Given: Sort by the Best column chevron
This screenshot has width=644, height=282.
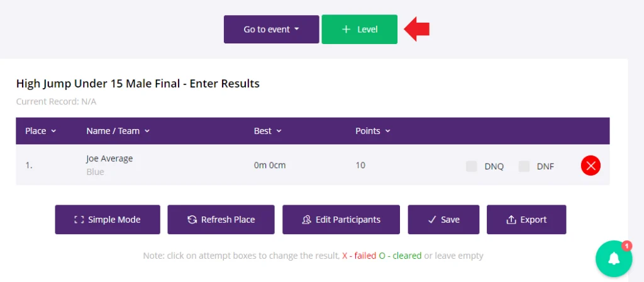Looking at the screenshot, I should click(x=279, y=131).
